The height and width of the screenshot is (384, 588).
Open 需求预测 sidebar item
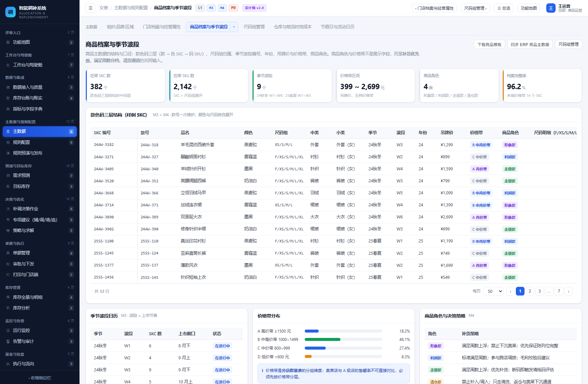coord(40,175)
